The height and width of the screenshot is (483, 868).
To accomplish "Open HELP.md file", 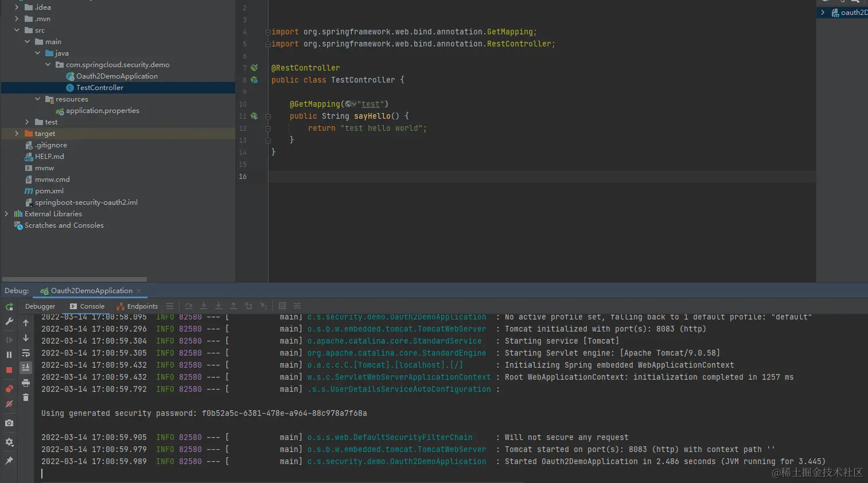I will pyautogui.click(x=49, y=157).
